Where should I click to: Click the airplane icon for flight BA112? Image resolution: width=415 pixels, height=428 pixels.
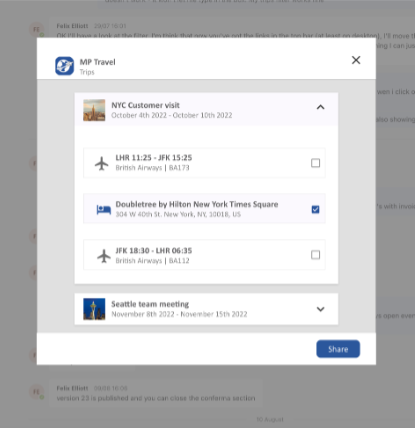[104, 256]
